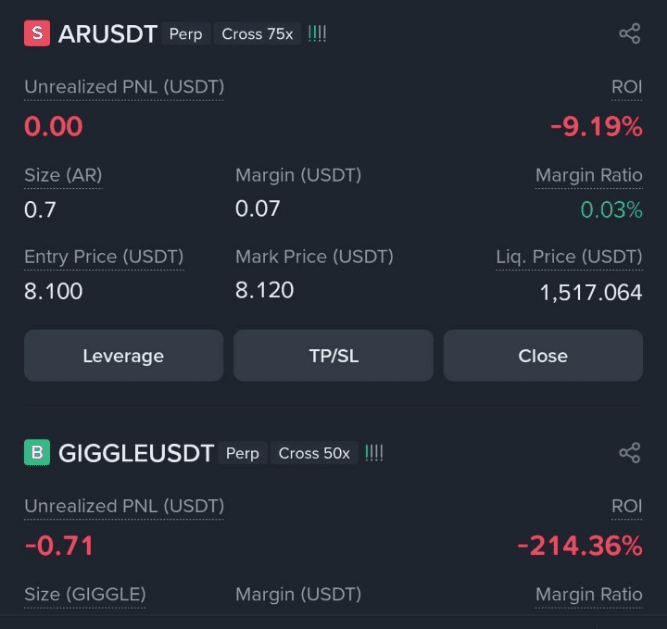Show ARUSDT Unrealized PNL explanation
Image resolution: width=667 pixels, height=629 pixels.
click(124, 87)
